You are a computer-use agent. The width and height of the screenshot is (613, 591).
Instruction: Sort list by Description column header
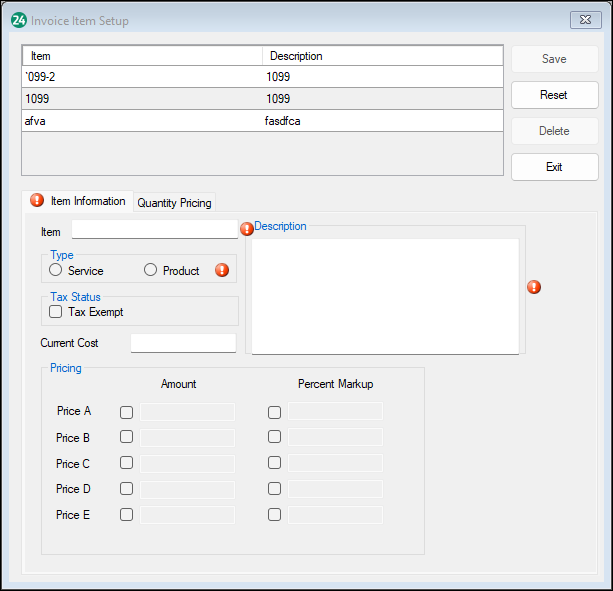click(382, 56)
